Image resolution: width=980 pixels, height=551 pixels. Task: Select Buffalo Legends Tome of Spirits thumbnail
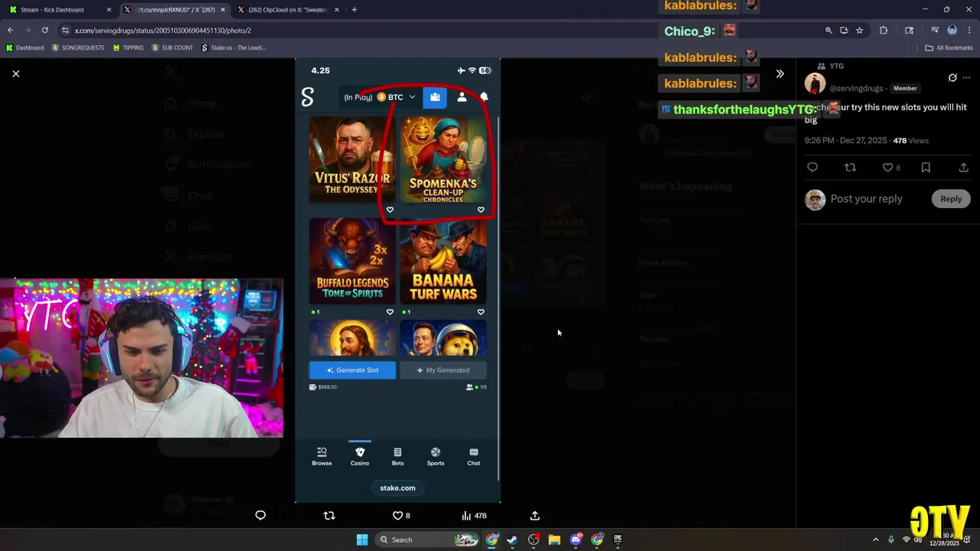tap(352, 261)
